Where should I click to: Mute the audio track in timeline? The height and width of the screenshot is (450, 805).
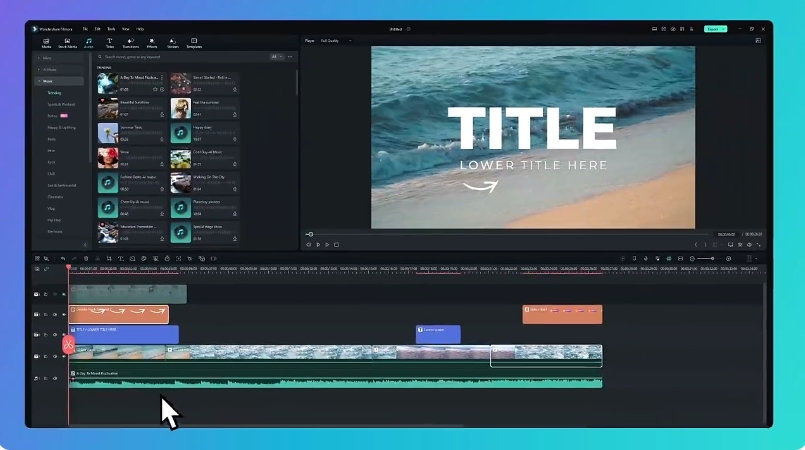point(54,378)
